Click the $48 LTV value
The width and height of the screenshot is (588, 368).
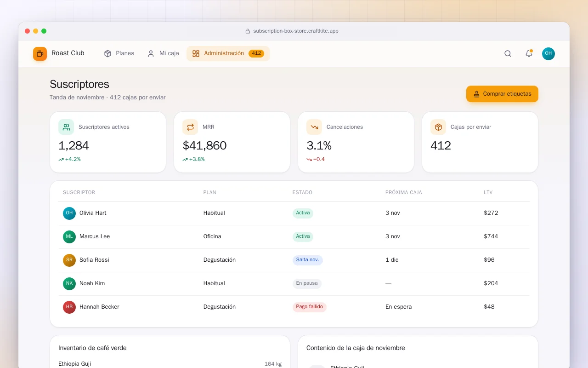pos(489,307)
